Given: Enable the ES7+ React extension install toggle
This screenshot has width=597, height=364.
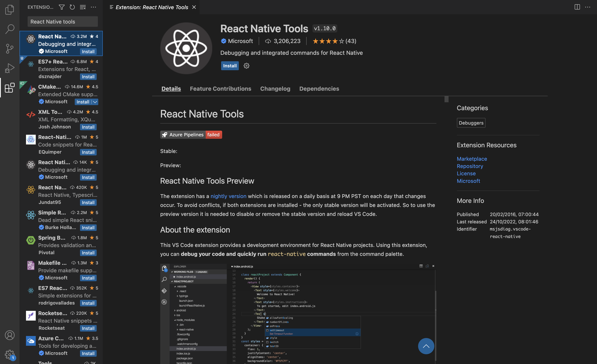Looking at the screenshot, I should point(88,76).
